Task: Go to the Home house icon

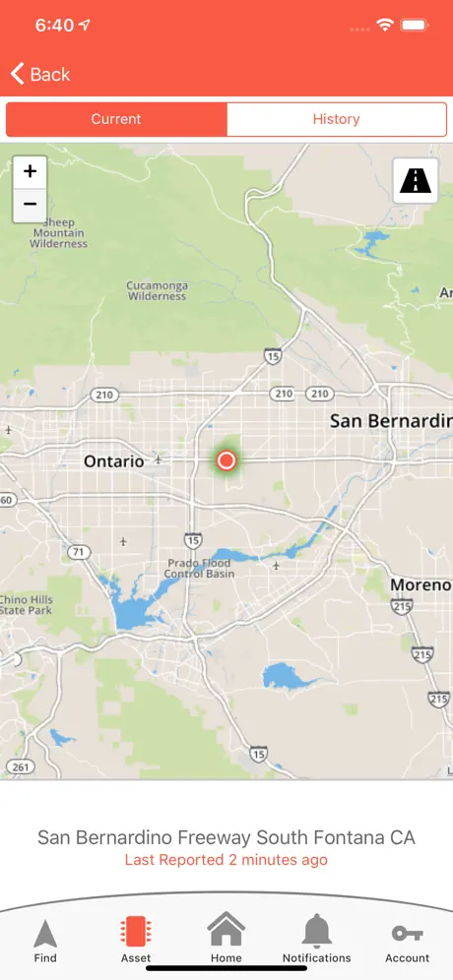Action: tap(226, 930)
